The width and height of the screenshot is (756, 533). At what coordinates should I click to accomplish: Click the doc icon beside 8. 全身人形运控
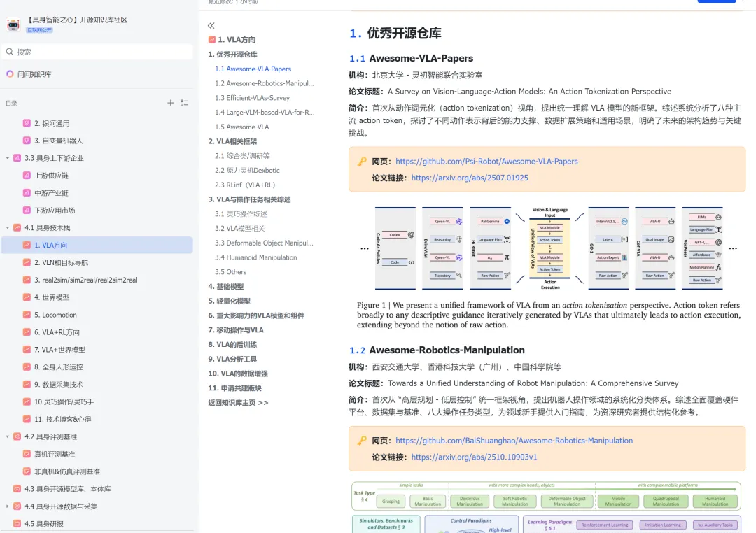pos(27,367)
